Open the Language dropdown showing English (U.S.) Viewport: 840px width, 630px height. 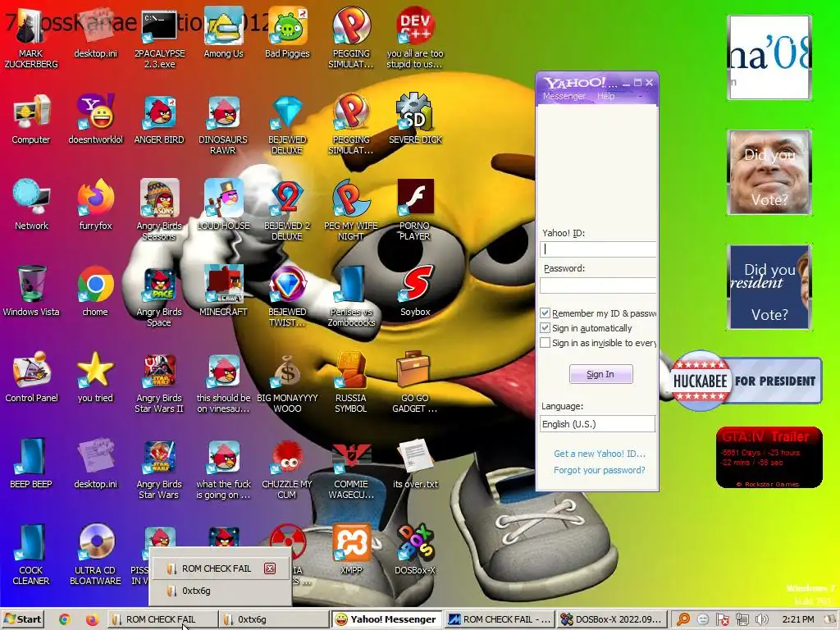pyautogui.click(x=597, y=424)
